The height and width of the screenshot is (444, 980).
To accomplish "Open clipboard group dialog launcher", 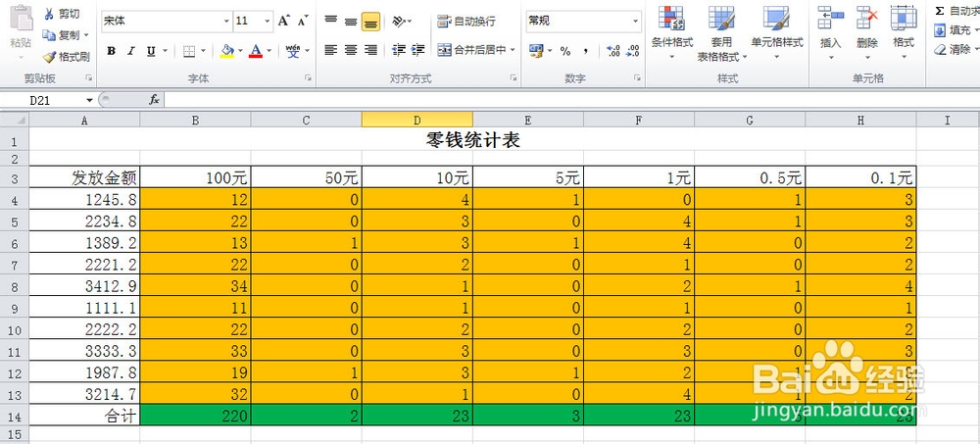I will (x=89, y=78).
